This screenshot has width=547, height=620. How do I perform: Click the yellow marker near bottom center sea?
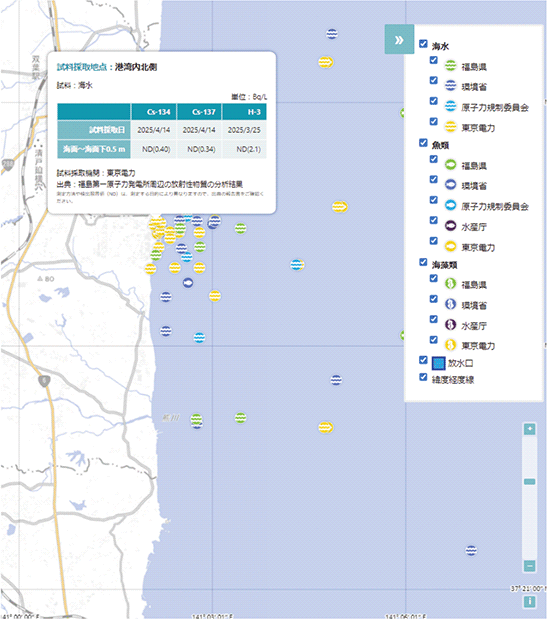tap(326, 427)
